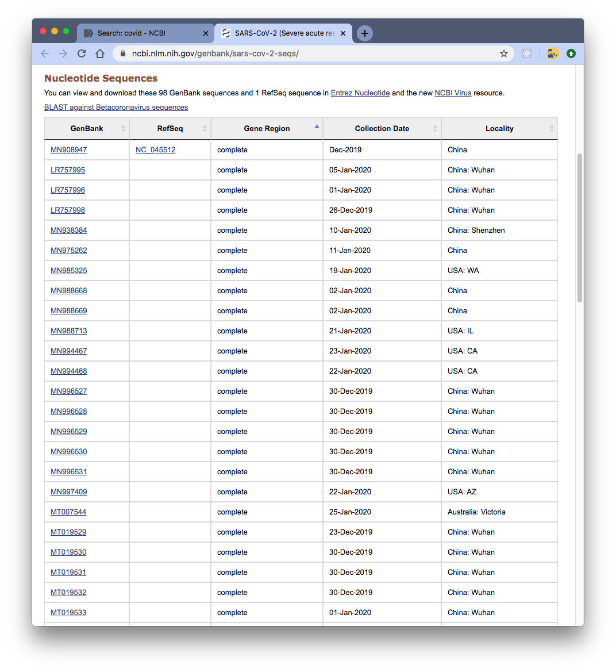The width and height of the screenshot is (616, 672).
Task: Sort the table by Locality column
Action: point(499,129)
